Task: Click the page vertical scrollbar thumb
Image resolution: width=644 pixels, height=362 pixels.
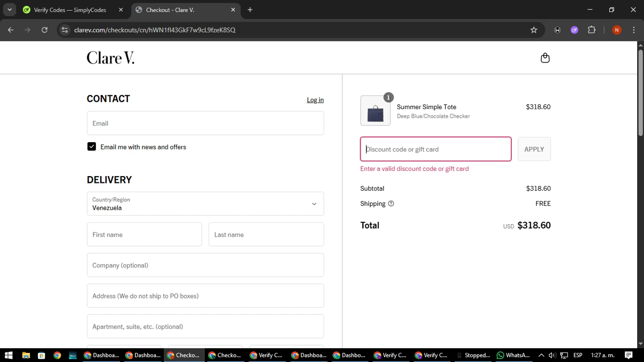Action: pos(641,93)
